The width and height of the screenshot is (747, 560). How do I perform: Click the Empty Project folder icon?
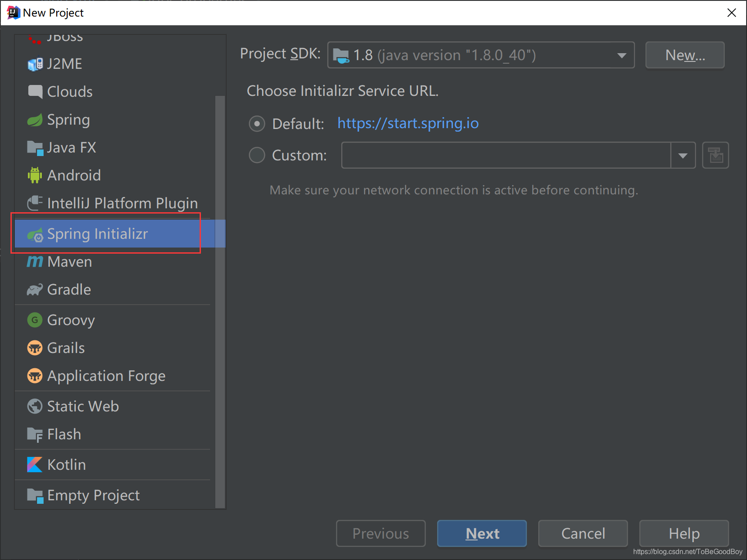(35, 496)
